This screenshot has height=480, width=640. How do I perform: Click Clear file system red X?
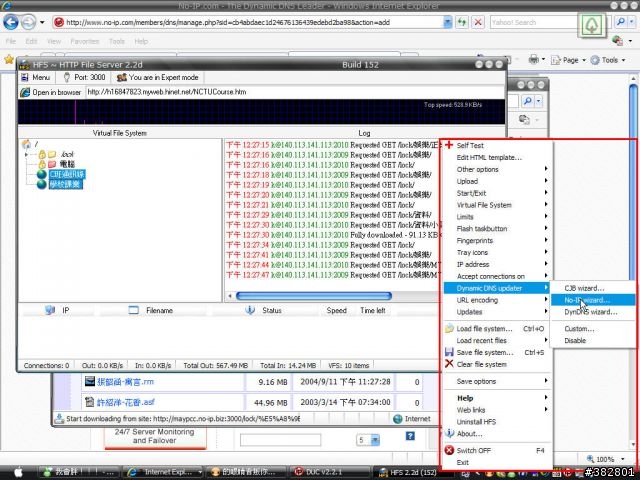pyautogui.click(x=497, y=364)
